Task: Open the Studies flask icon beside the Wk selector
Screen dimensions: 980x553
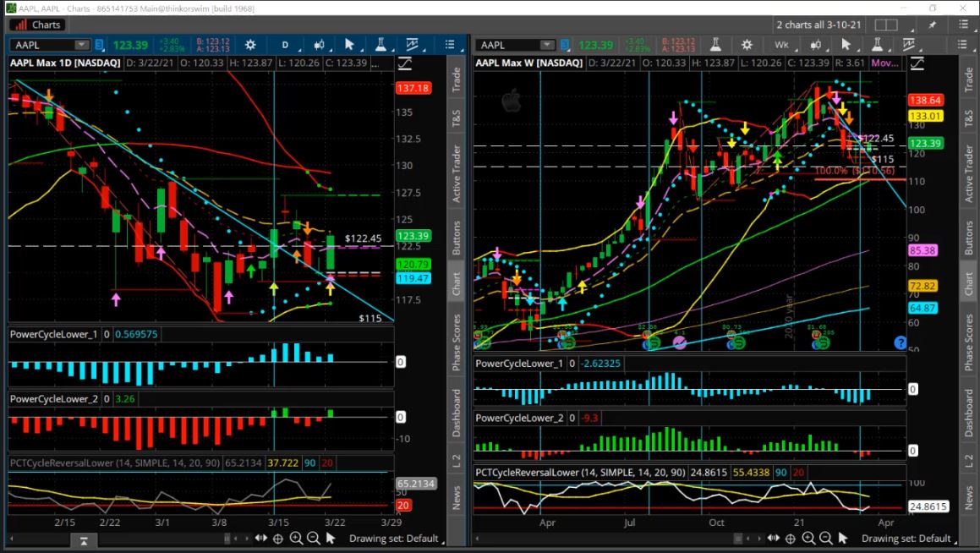Action: [878, 44]
